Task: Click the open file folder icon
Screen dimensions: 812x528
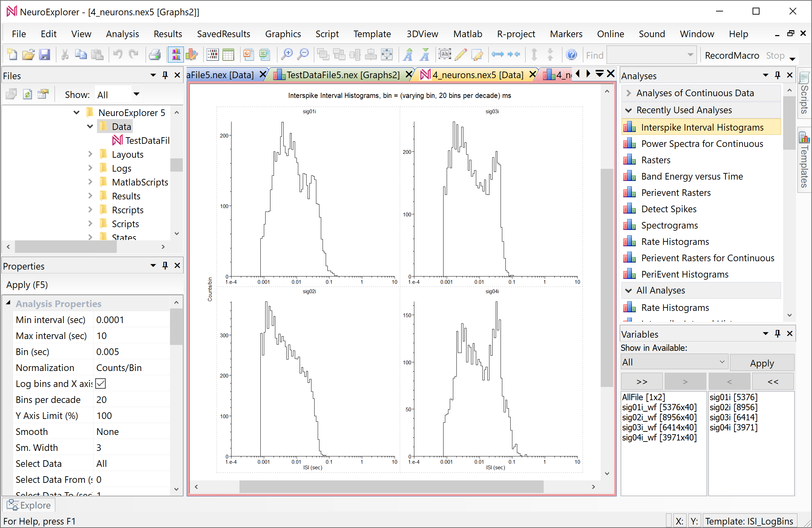Action: click(x=28, y=55)
